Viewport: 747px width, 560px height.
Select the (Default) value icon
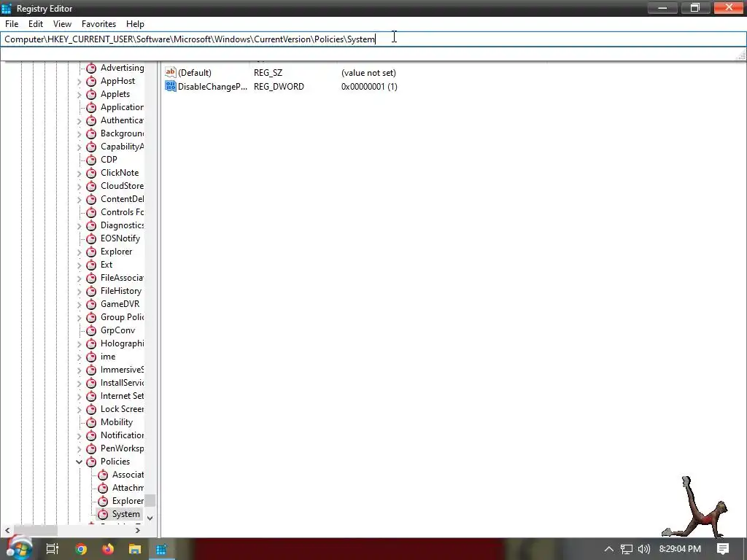(x=171, y=72)
